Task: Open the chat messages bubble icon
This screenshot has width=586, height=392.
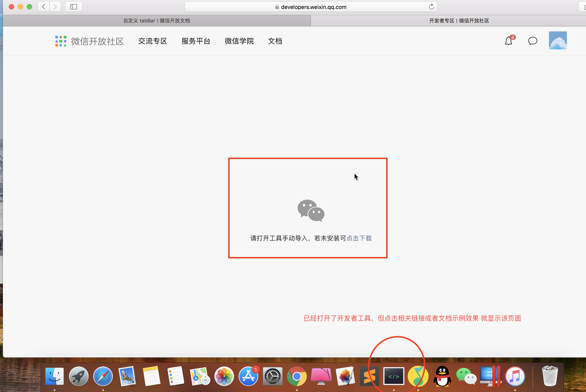Action: tap(533, 41)
